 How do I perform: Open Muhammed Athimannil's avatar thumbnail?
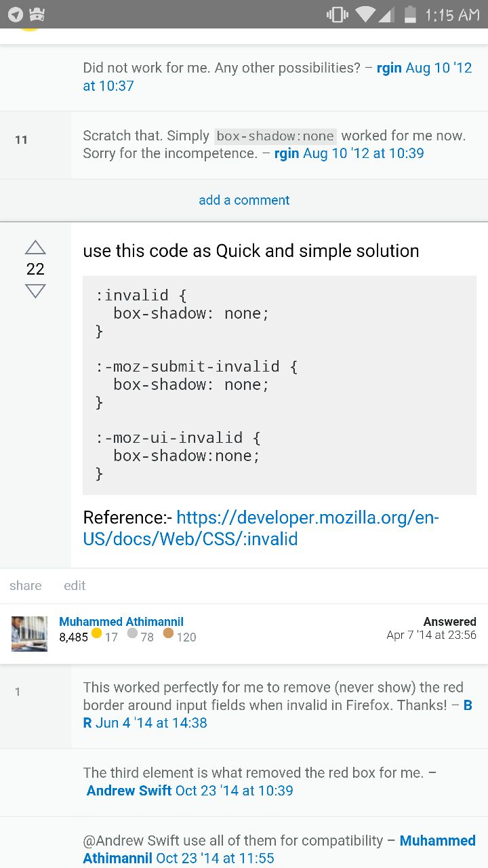click(29, 633)
